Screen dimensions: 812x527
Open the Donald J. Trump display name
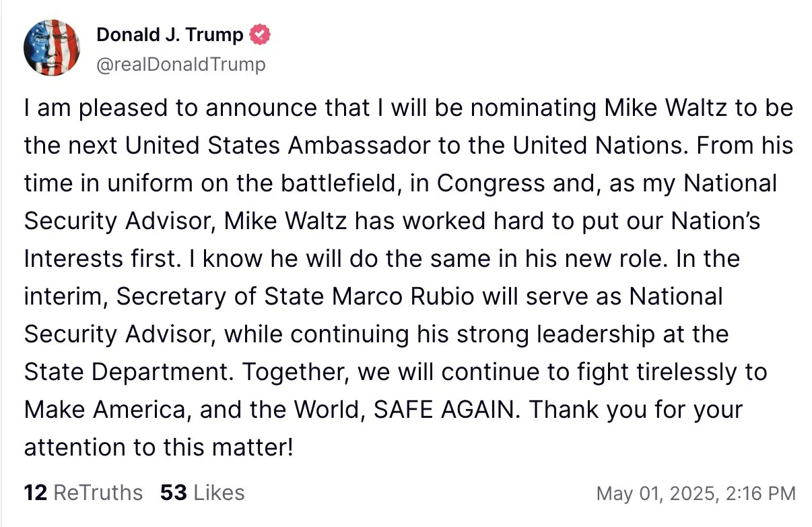click(x=170, y=34)
